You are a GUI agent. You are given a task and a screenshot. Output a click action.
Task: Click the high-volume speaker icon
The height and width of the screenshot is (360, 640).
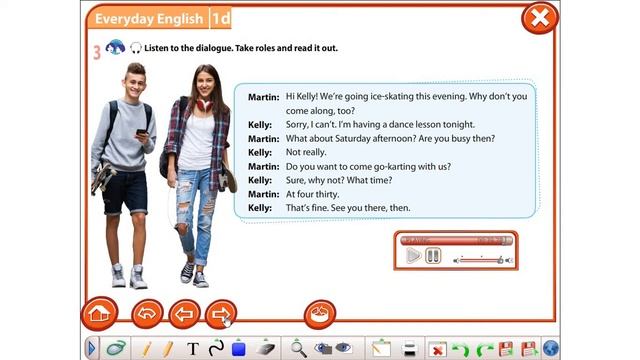(x=509, y=260)
